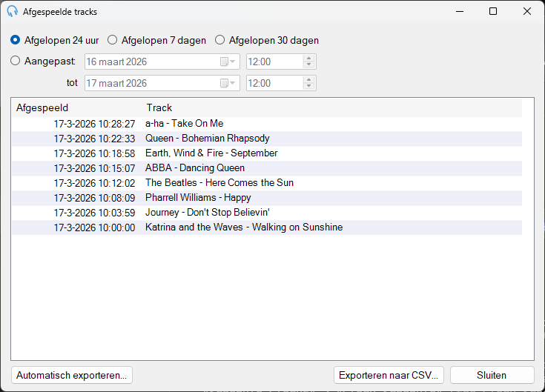
Task: Click timestamp 17-3-2026 10:03:59
Action: pos(94,213)
